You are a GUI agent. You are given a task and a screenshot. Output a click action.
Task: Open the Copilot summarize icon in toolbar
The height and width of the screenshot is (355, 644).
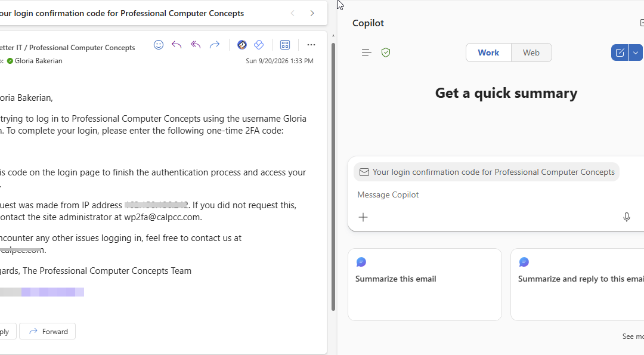tap(242, 45)
